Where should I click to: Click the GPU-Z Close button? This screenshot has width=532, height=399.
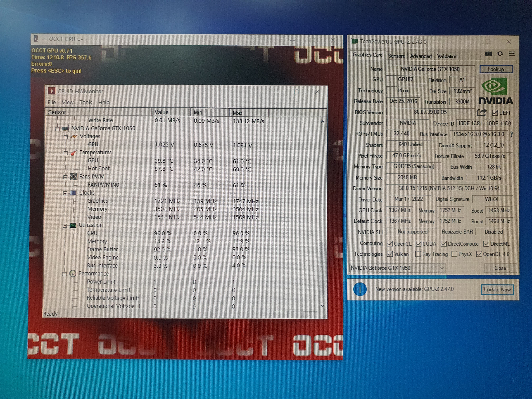tap(500, 268)
